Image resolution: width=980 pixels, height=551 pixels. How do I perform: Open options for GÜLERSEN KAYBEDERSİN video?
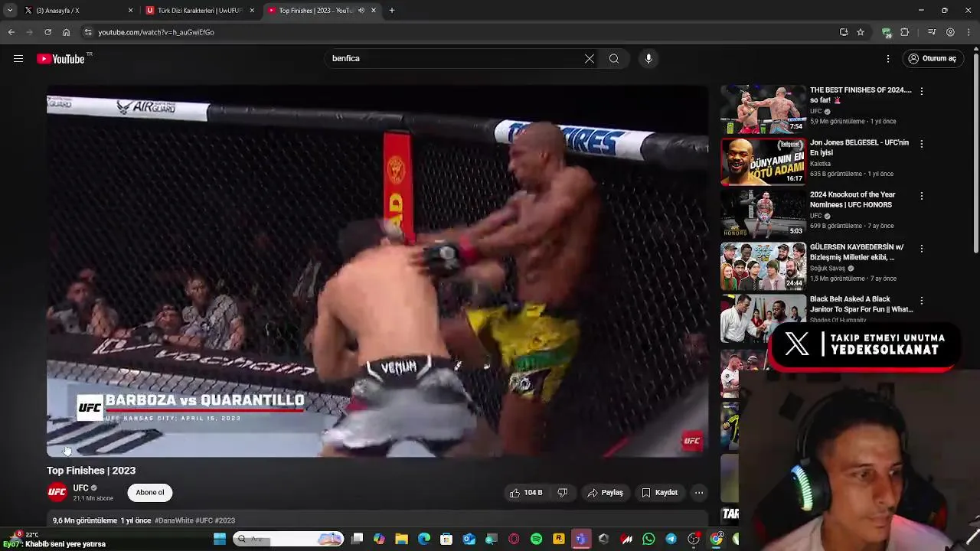coord(922,249)
